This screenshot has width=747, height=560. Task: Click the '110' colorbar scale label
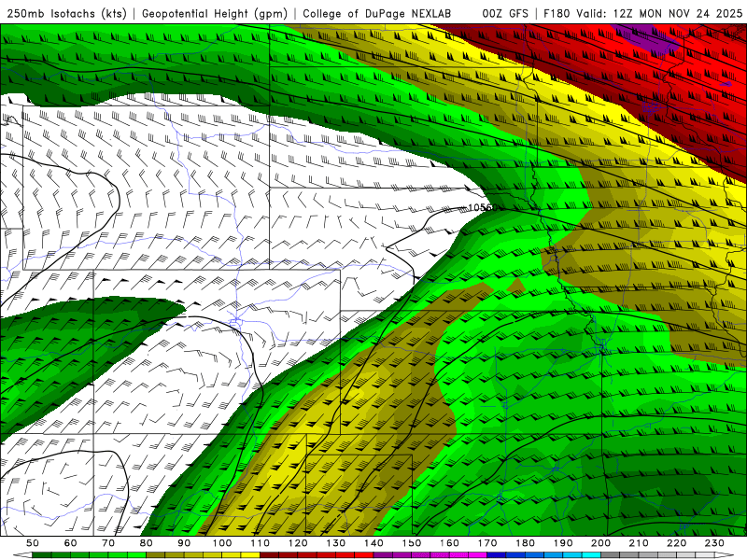[x=261, y=543]
